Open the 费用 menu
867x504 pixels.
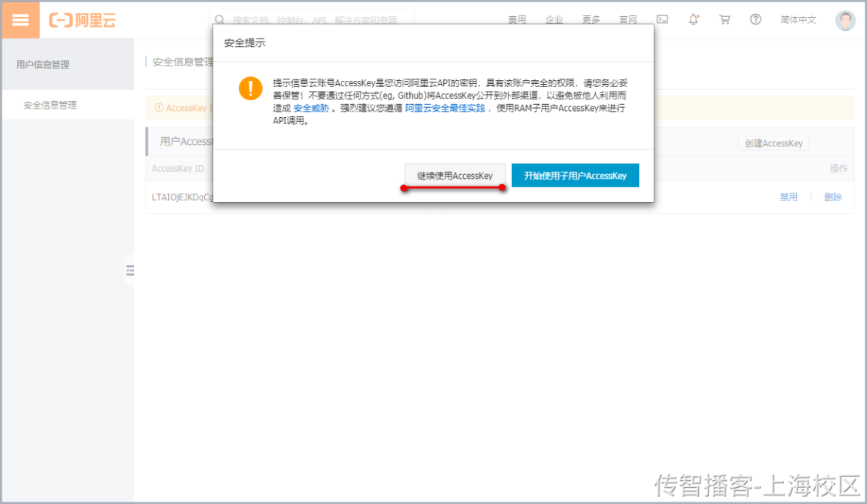[x=517, y=20]
